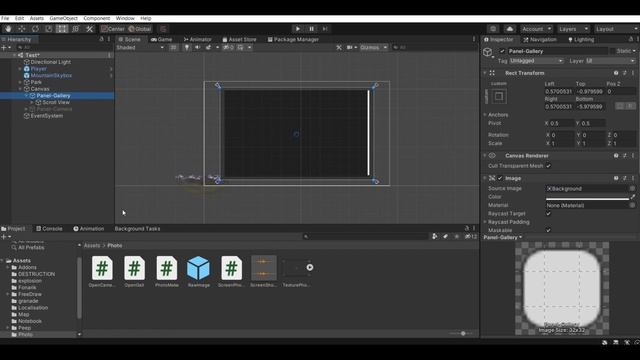Select EventSystem in Hierarchy
Image resolution: width=640 pixels, height=360 pixels.
coord(47,116)
